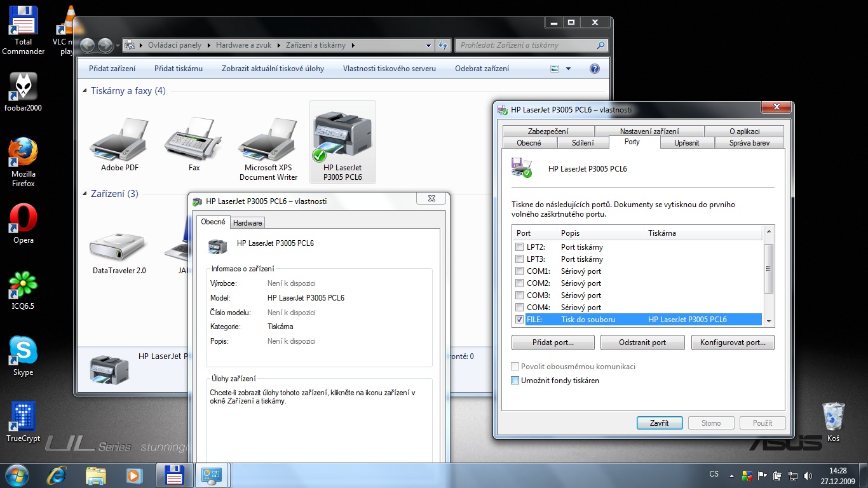The image size is (868, 488).
Task: Expand the Hardware a zvuk breadcrumb arrow
Action: (x=279, y=45)
